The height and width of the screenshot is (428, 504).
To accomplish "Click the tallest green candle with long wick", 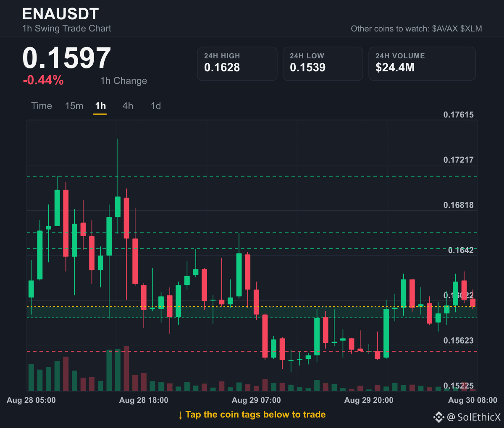I will point(118,206).
